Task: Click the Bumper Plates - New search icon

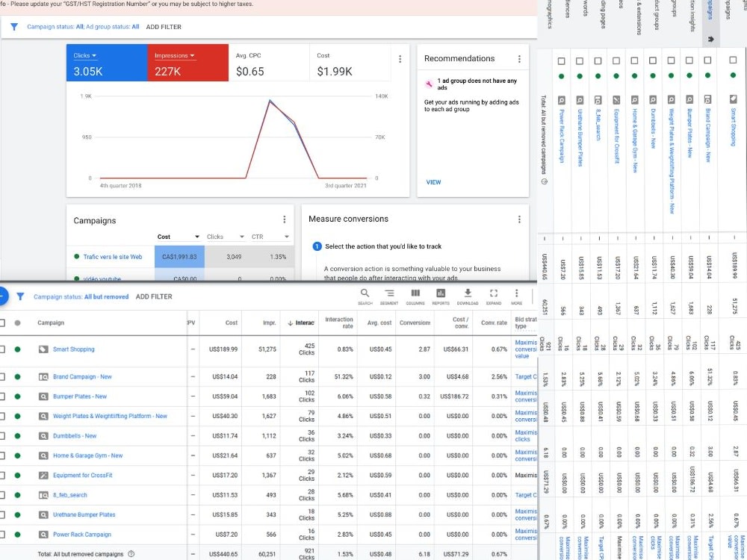Action: click(43, 396)
